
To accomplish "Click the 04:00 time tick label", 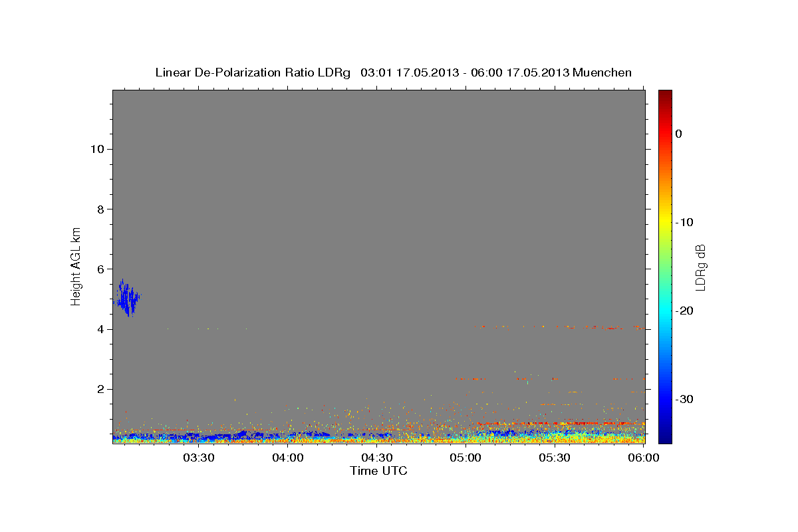I will point(288,458).
